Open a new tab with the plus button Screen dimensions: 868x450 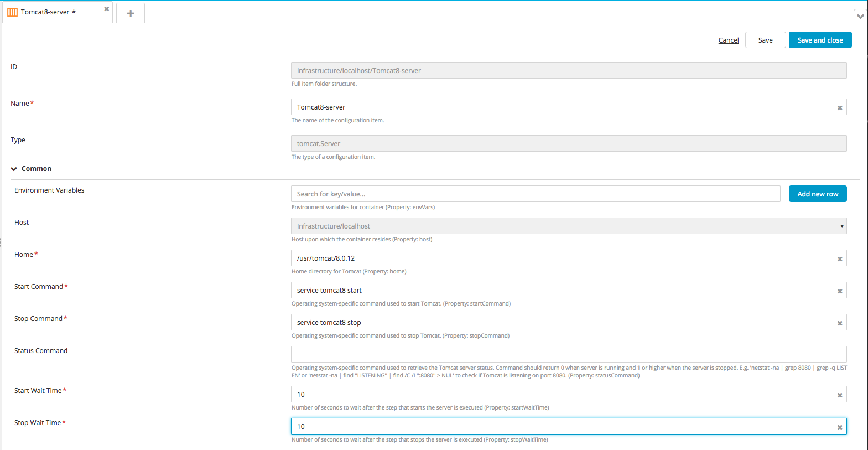[x=131, y=13]
